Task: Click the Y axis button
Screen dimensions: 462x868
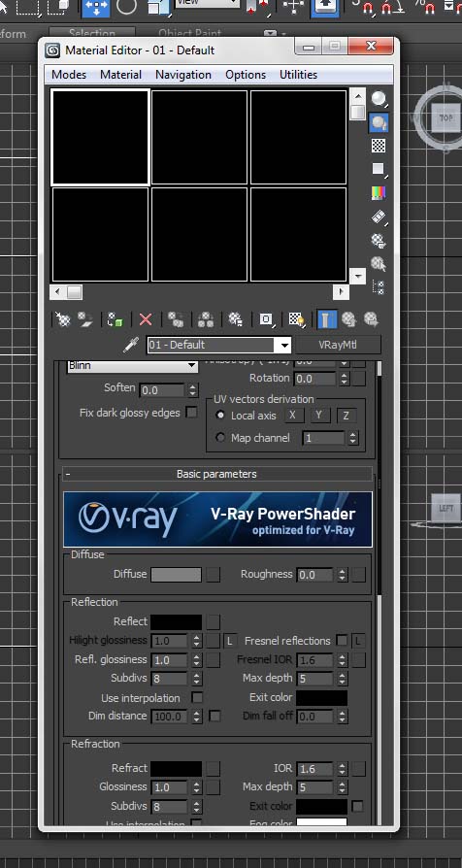Action: [x=319, y=416]
